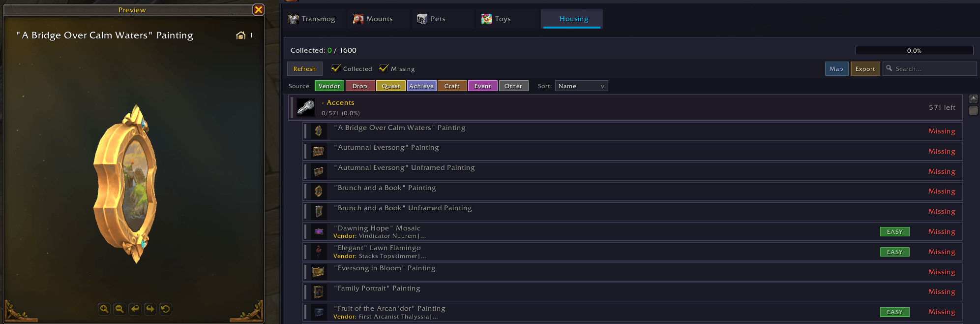
Task: Click "Brunch and a Book" Painting icon
Action: [x=318, y=191]
